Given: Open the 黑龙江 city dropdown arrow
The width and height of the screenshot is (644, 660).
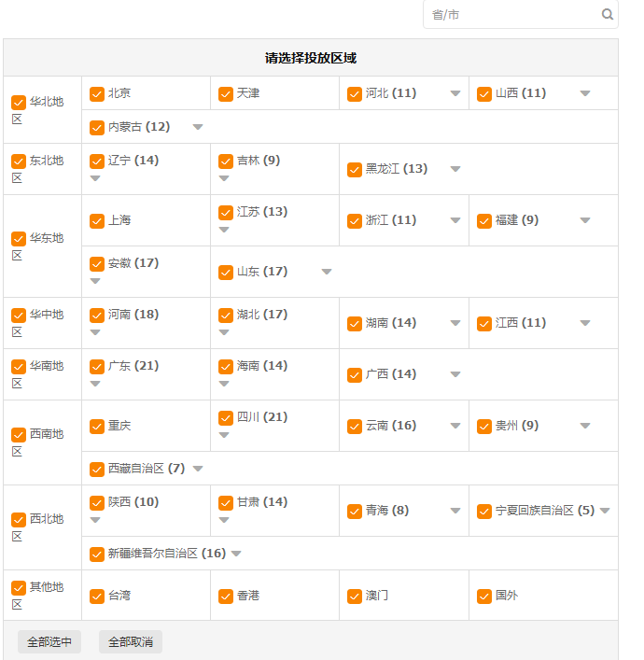Looking at the screenshot, I should tap(455, 169).
